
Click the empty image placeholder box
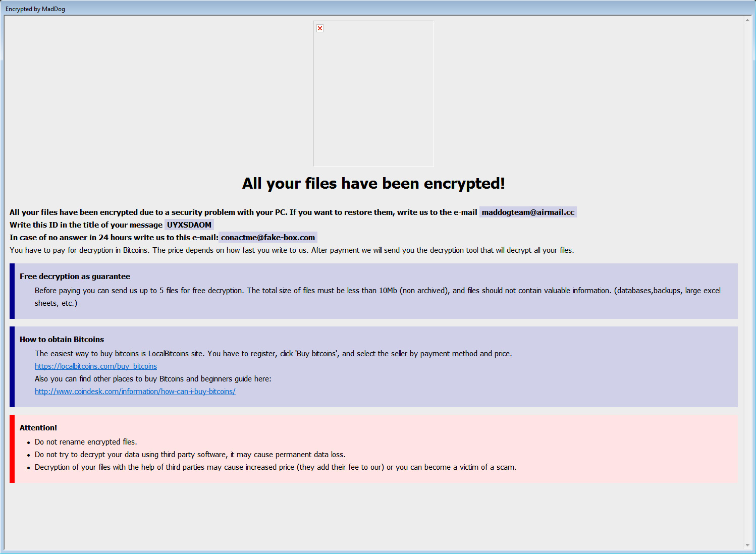[x=373, y=94]
